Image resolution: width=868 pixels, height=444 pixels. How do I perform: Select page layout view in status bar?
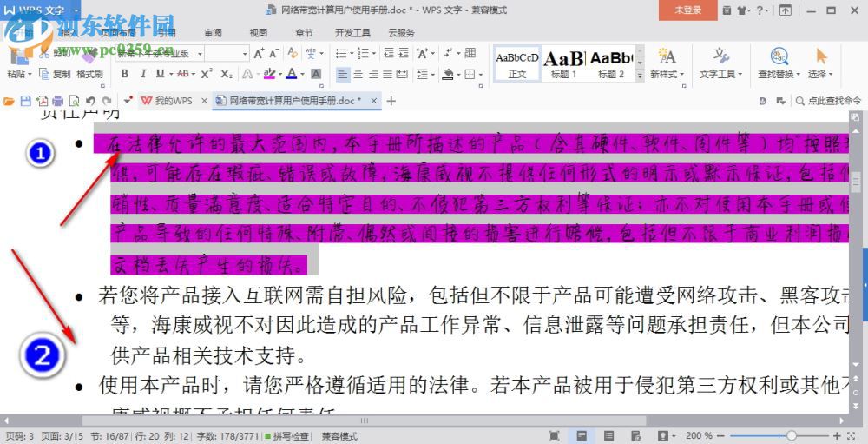(582, 436)
